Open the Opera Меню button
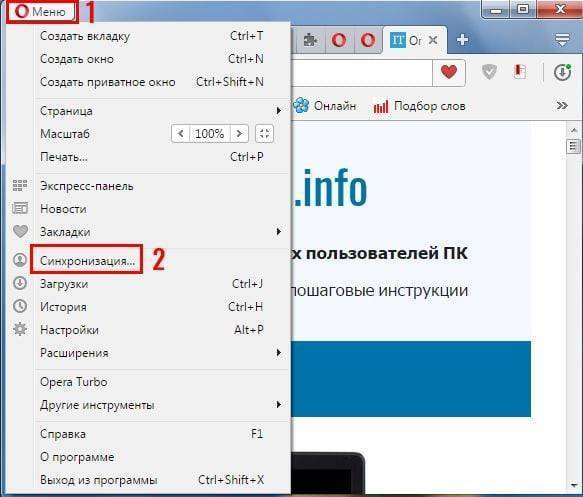The height and width of the screenshot is (497, 583). click(41, 12)
